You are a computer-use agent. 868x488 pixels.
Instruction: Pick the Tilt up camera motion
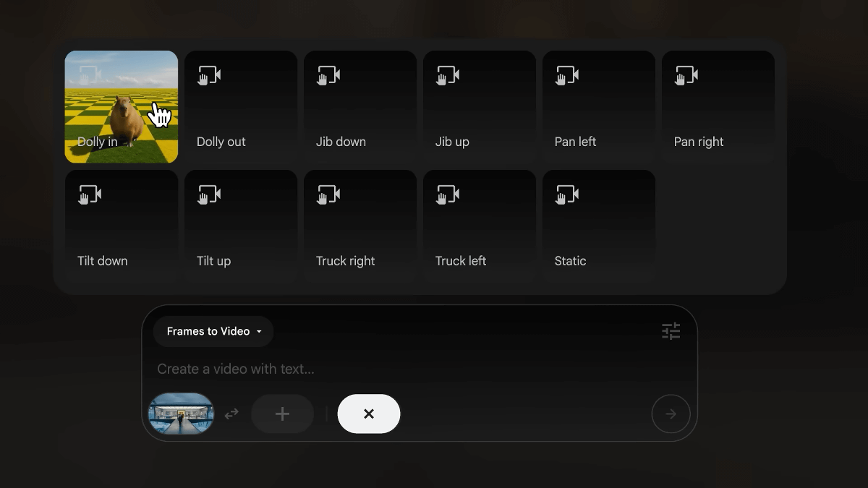pyautogui.click(x=241, y=226)
